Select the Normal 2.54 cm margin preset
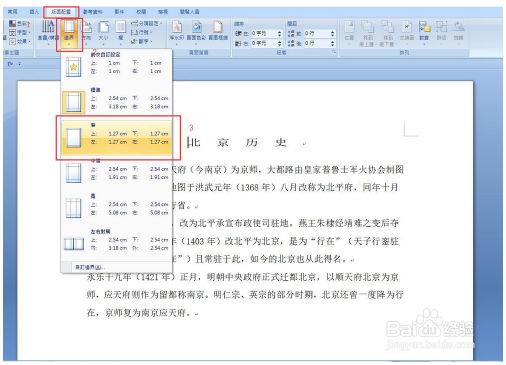The image size is (506, 365). (x=117, y=102)
